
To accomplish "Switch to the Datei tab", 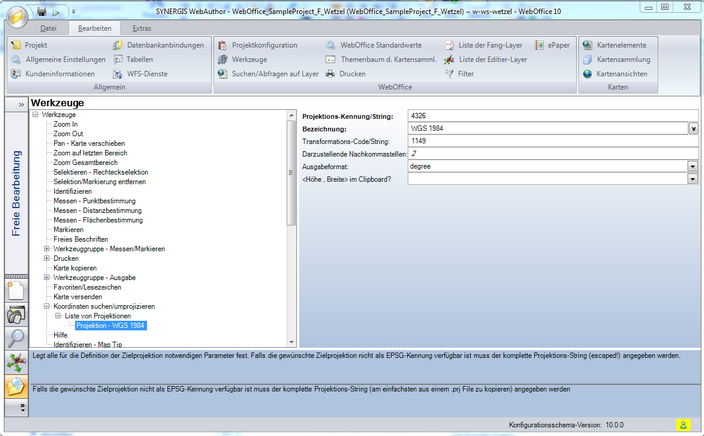I will point(48,29).
